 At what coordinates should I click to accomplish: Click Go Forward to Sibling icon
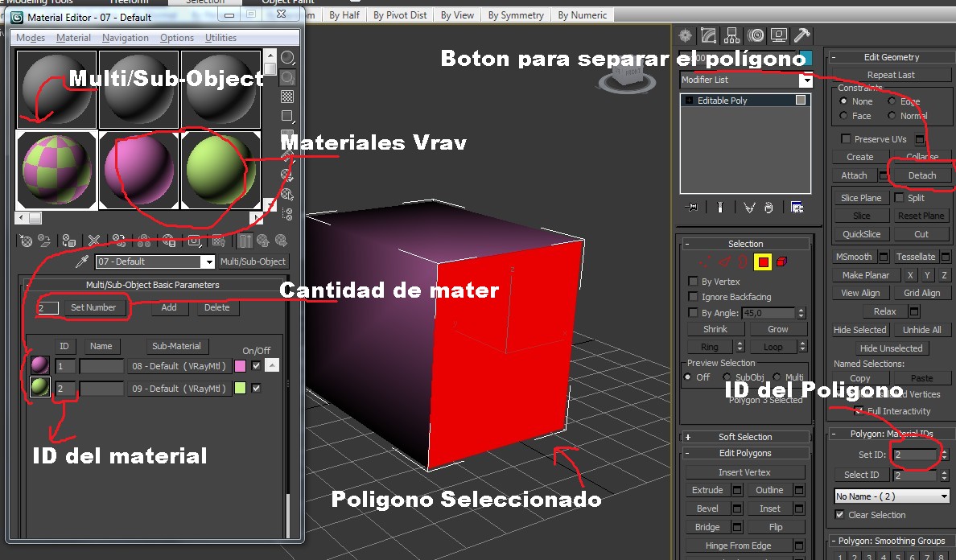click(281, 241)
